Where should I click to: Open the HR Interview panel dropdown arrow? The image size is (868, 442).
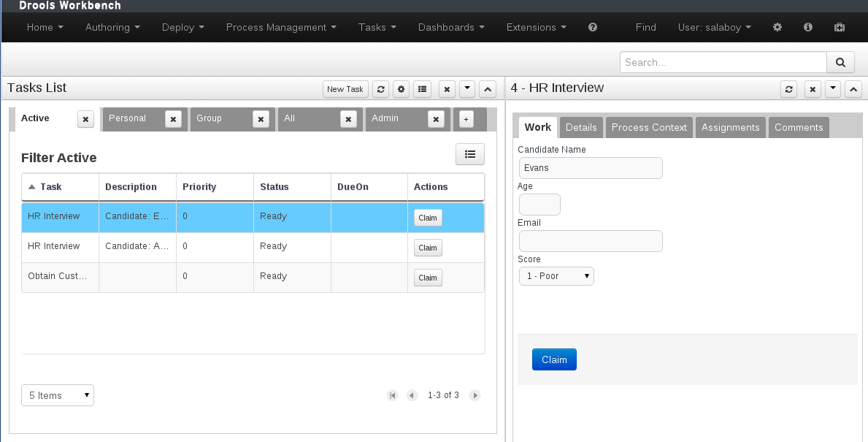click(833, 88)
